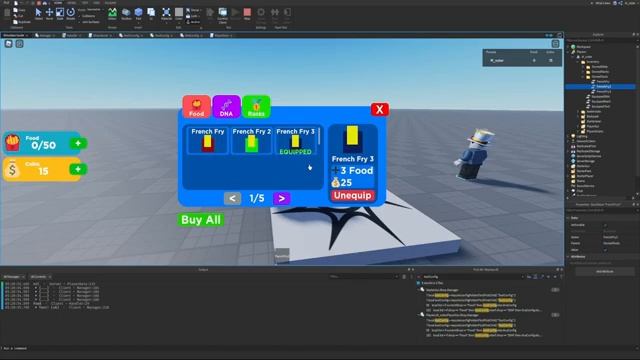
Task: Toggle the Archivable checkbox in Properties
Action: pos(605,225)
